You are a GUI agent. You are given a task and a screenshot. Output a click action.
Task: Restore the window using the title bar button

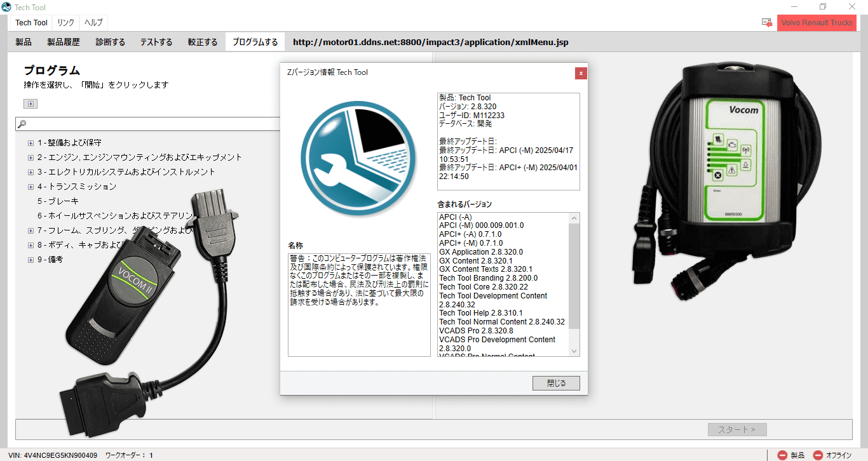coord(823,6)
